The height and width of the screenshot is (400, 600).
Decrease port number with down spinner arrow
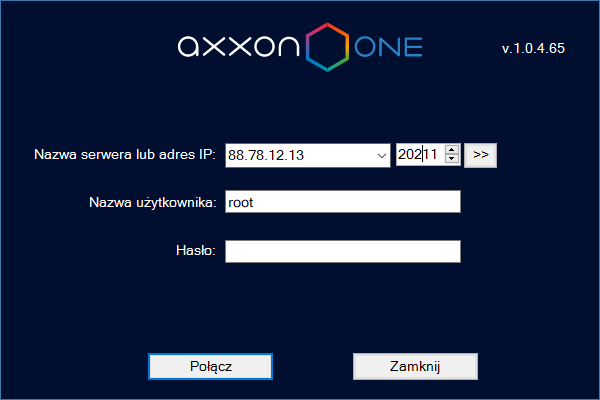tap(452, 159)
